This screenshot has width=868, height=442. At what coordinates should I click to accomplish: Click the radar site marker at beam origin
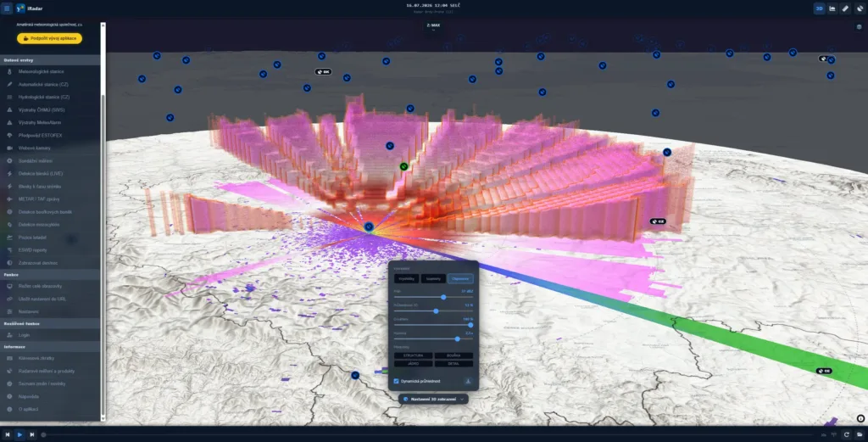point(369,227)
